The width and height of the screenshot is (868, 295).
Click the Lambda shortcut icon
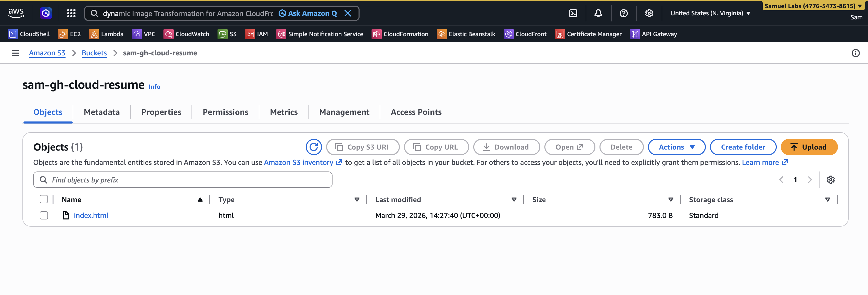coord(94,34)
